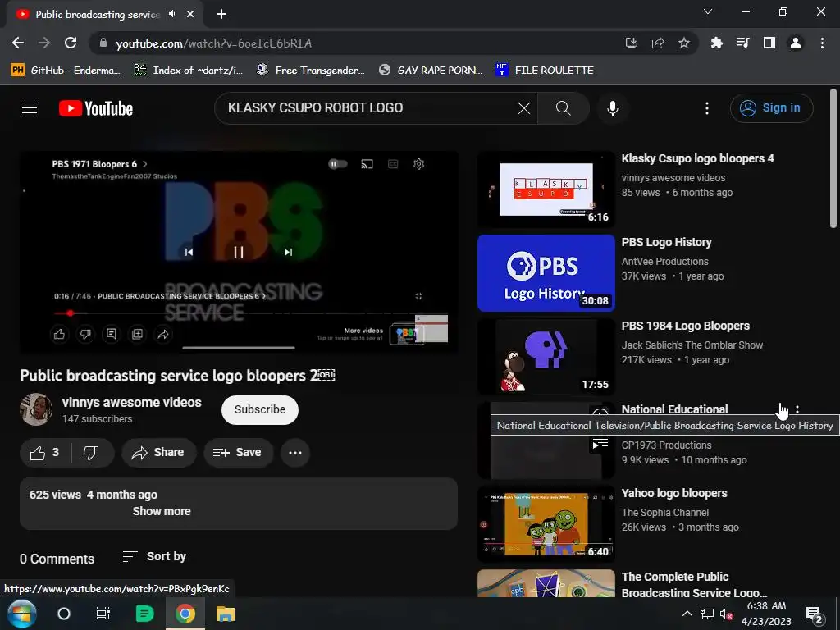Expand description with Show more
This screenshot has width=840, height=630.
(x=162, y=511)
